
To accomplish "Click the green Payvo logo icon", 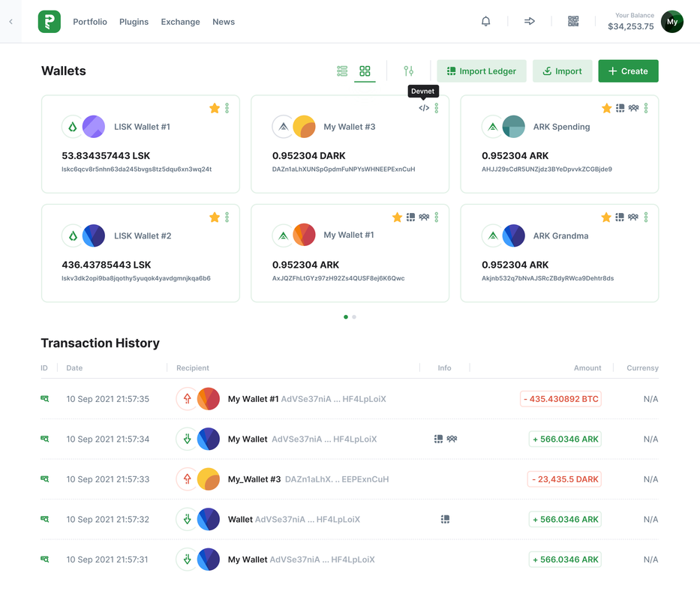I will click(49, 22).
